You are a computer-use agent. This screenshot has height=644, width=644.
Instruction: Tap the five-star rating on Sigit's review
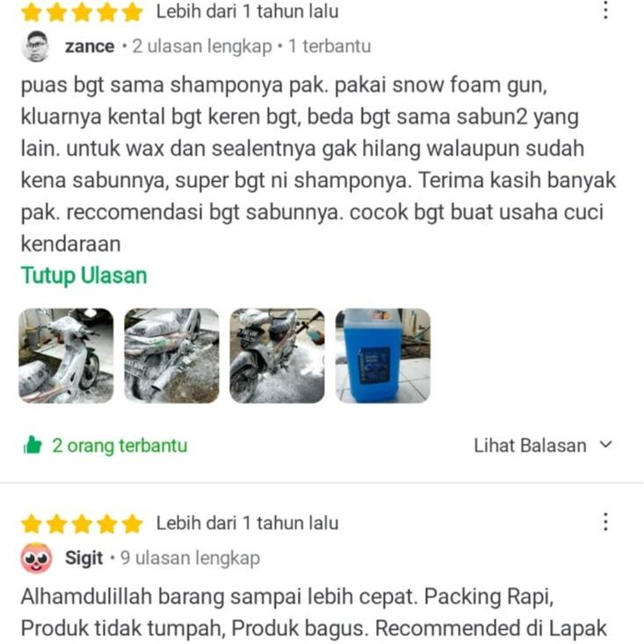(82, 524)
